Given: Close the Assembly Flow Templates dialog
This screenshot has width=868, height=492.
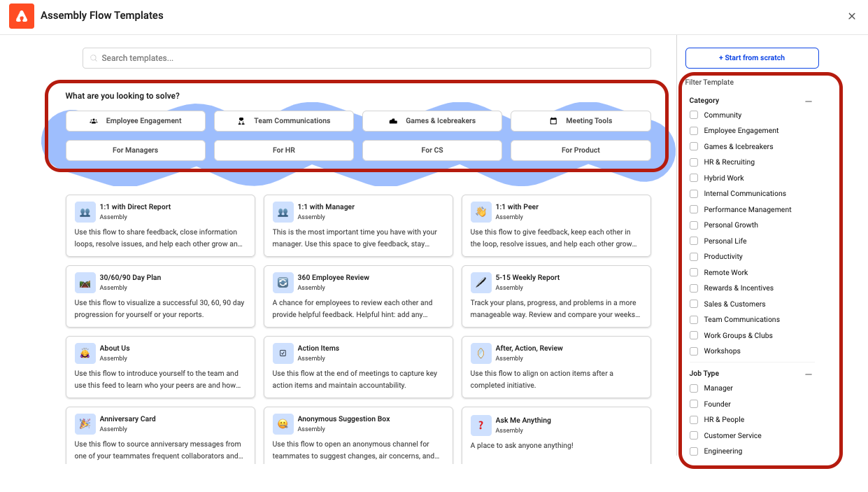Looking at the screenshot, I should click(x=852, y=16).
